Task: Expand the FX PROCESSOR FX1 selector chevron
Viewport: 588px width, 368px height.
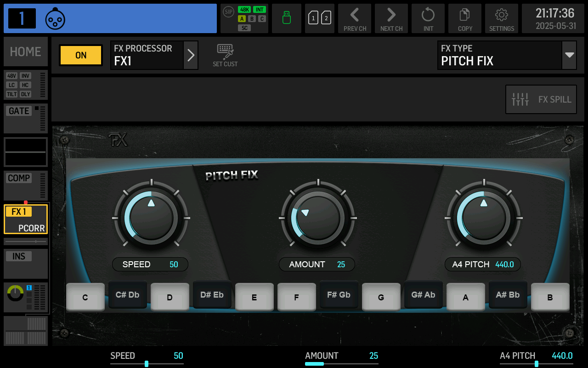Action: click(191, 55)
